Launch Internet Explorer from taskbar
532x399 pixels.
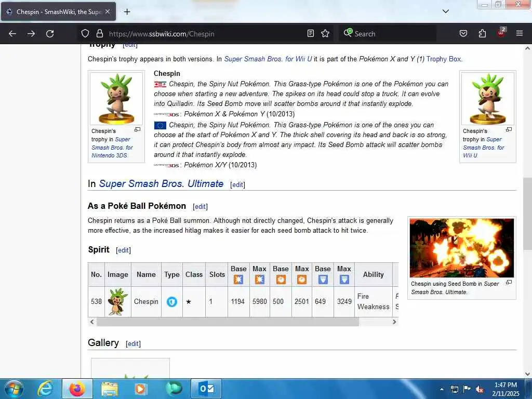pyautogui.click(x=45, y=389)
